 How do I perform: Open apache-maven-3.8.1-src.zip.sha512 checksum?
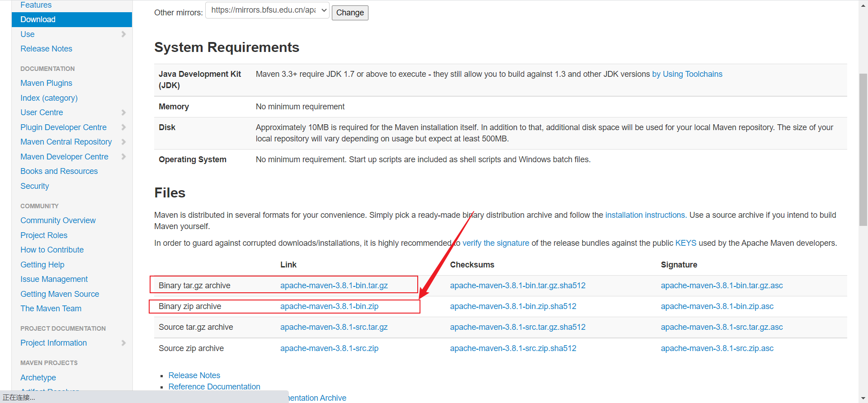(x=513, y=348)
